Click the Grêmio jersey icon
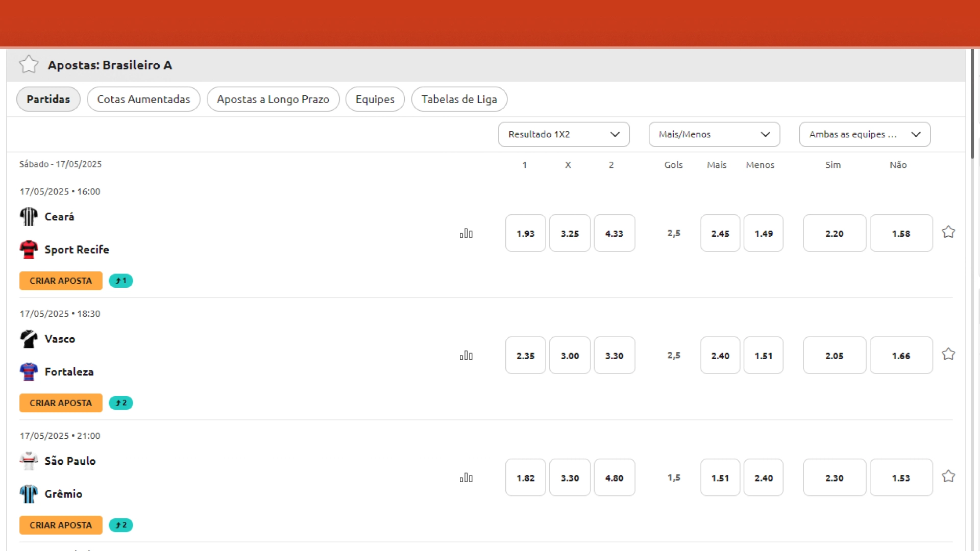The width and height of the screenshot is (980, 551). click(29, 494)
